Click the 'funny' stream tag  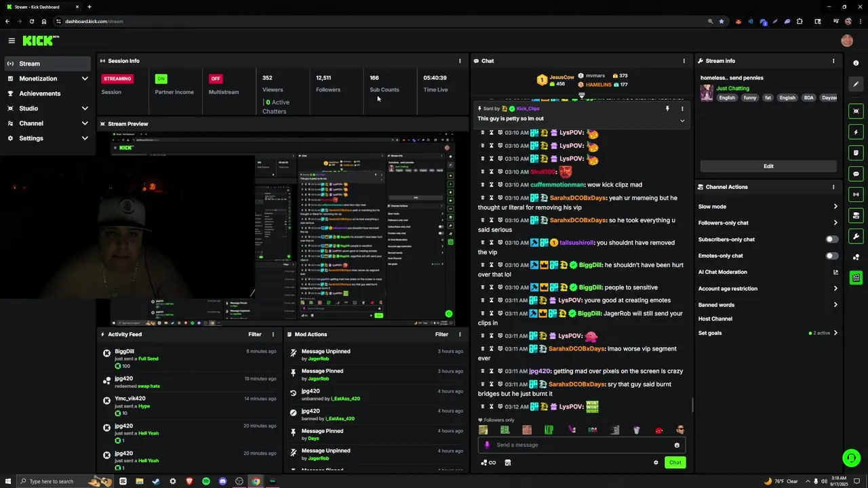(x=749, y=98)
